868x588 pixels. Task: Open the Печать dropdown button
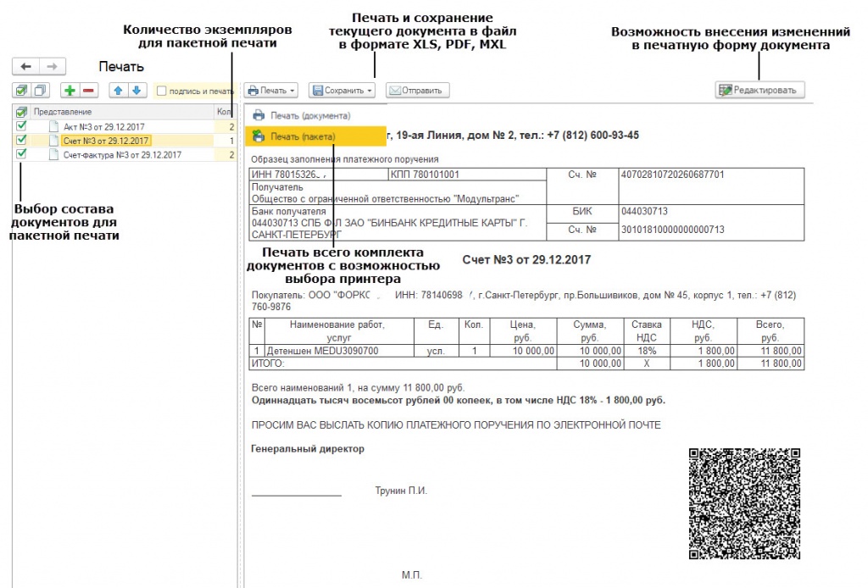(x=271, y=90)
